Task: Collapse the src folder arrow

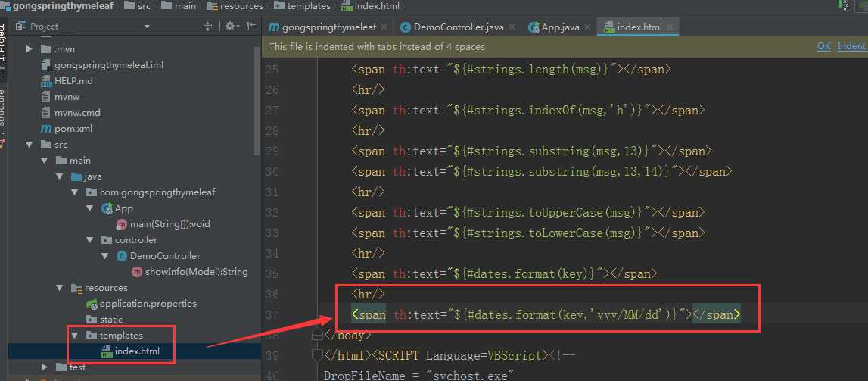Action: coord(30,145)
